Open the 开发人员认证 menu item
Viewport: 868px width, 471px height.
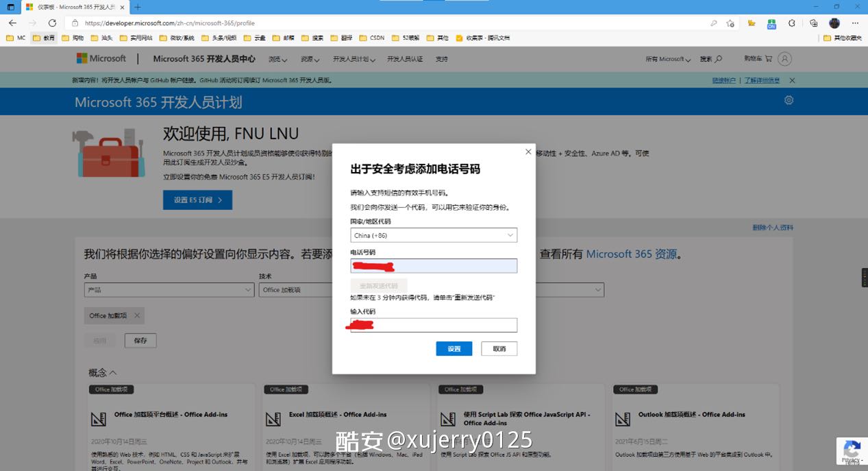tap(405, 59)
